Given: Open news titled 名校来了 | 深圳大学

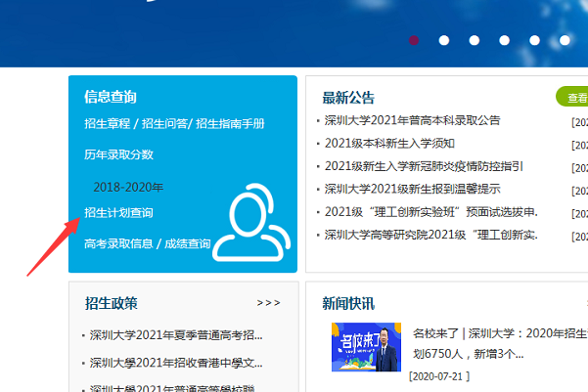Looking at the screenshot, I should [x=500, y=343].
